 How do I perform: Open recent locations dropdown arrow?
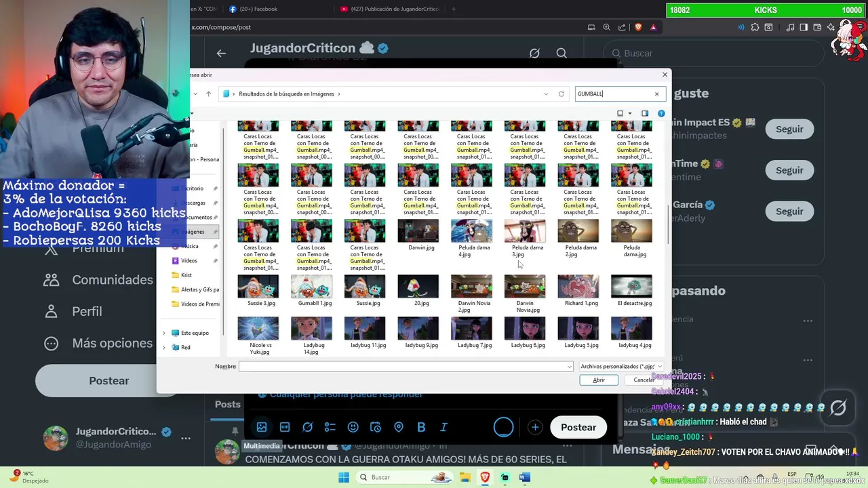tap(196, 94)
